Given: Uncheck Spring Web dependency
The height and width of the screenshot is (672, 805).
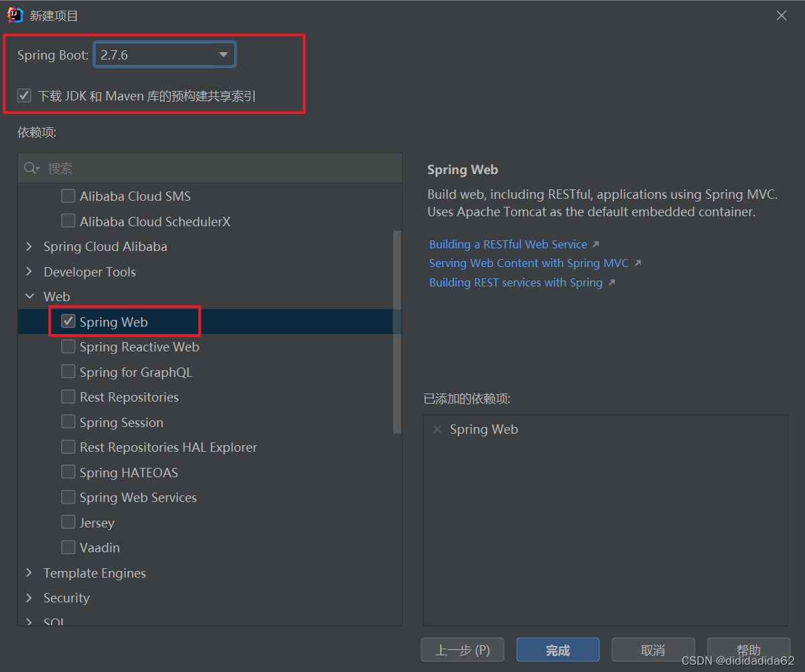Looking at the screenshot, I should pos(68,321).
